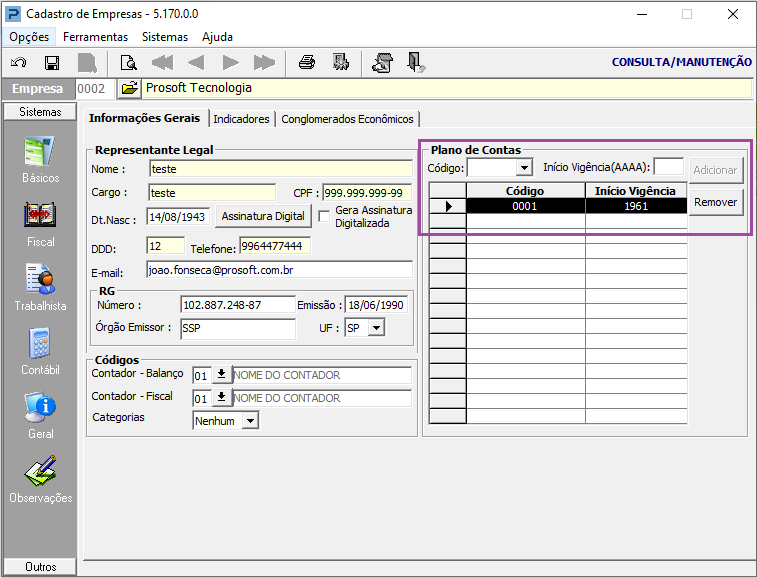Select the Informações Gerais tab
Image resolution: width=757 pixels, height=578 pixels.
point(144,118)
